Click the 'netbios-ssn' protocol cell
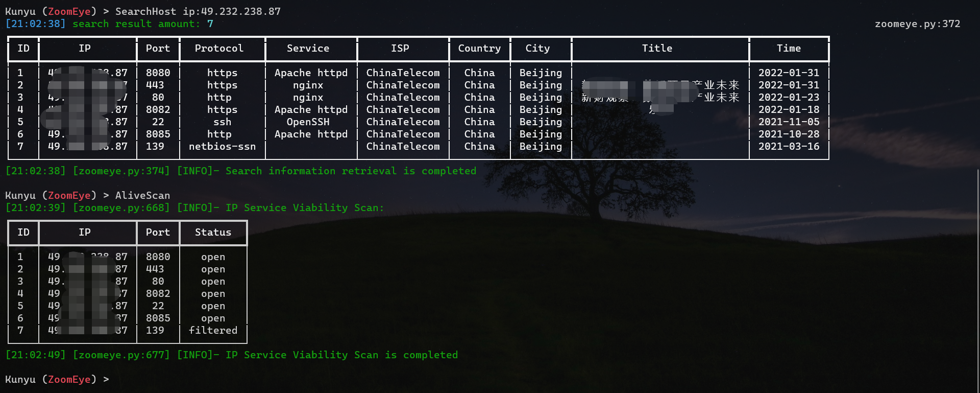The width and height of the screenshot is (980, 393). click(x=222, y=147)
